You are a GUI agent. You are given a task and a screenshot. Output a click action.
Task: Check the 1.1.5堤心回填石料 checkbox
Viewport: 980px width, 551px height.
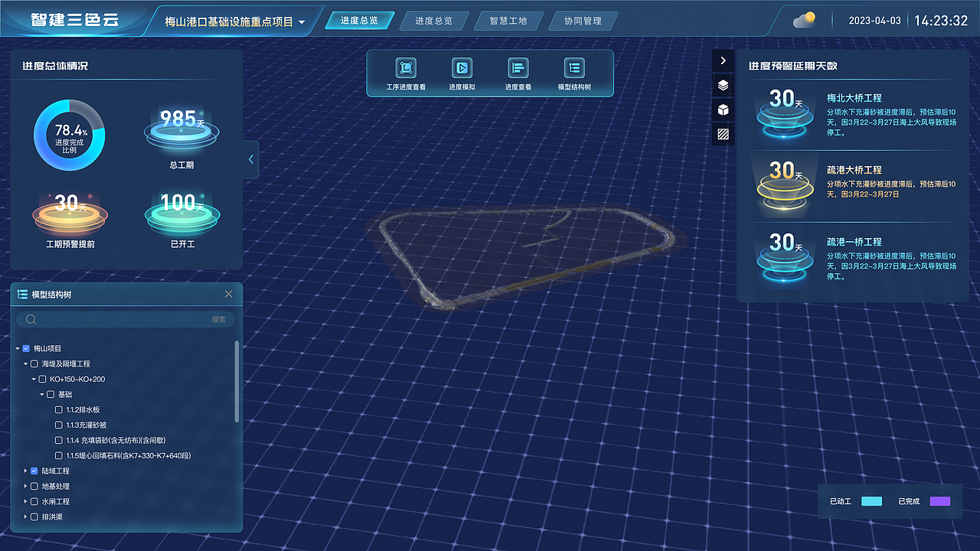point(59,455)
